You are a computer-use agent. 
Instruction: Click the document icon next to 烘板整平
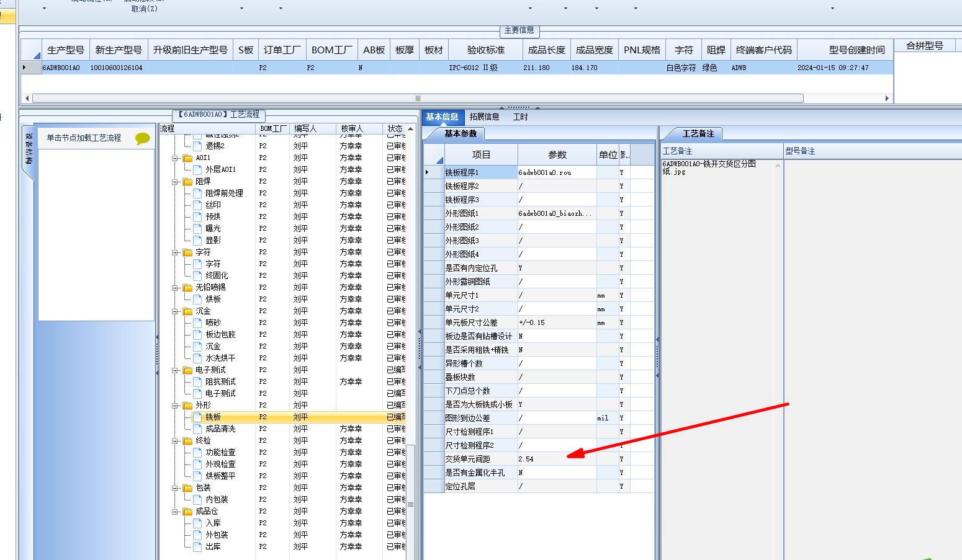(197, 476)
